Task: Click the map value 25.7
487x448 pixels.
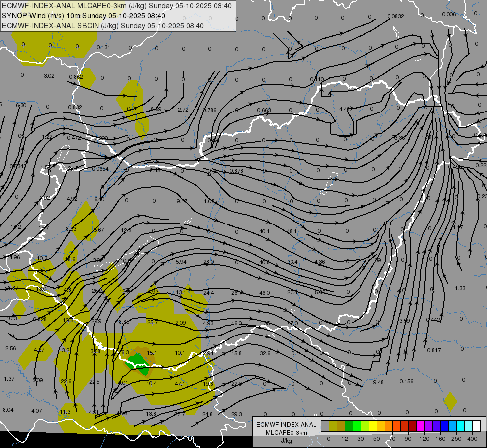Action: coord(153,322)
